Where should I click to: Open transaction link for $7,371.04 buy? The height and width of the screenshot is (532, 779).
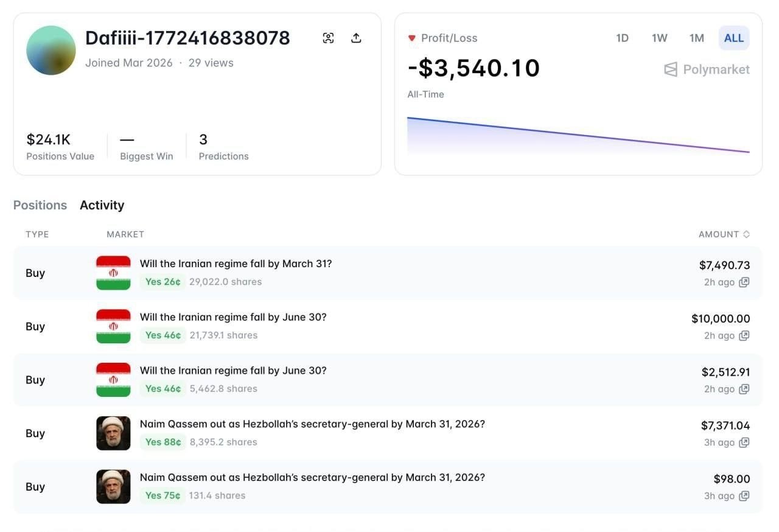tap(744, 443)
